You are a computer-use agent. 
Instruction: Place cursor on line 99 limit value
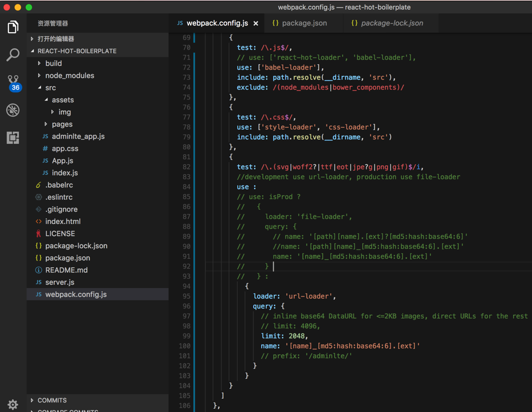298,336
